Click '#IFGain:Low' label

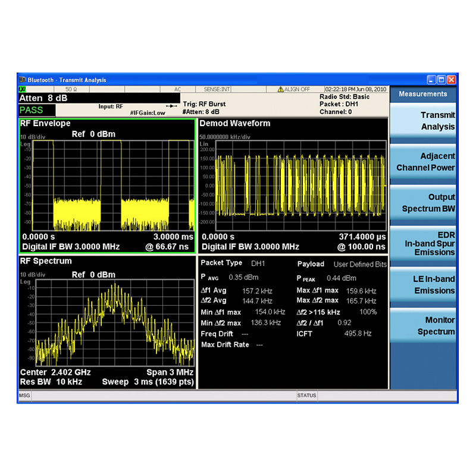point(148,113)
